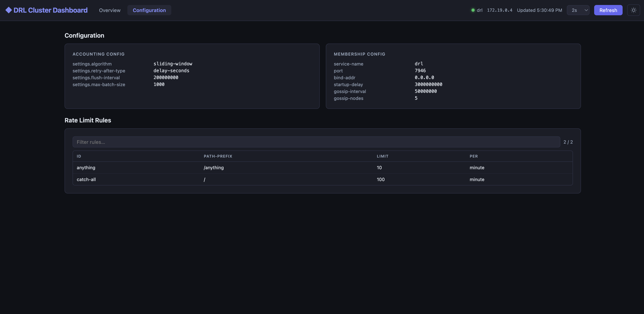644x314 pixels.
Task: Click the Configuration page heading
Action: click(x=84, y=36)
